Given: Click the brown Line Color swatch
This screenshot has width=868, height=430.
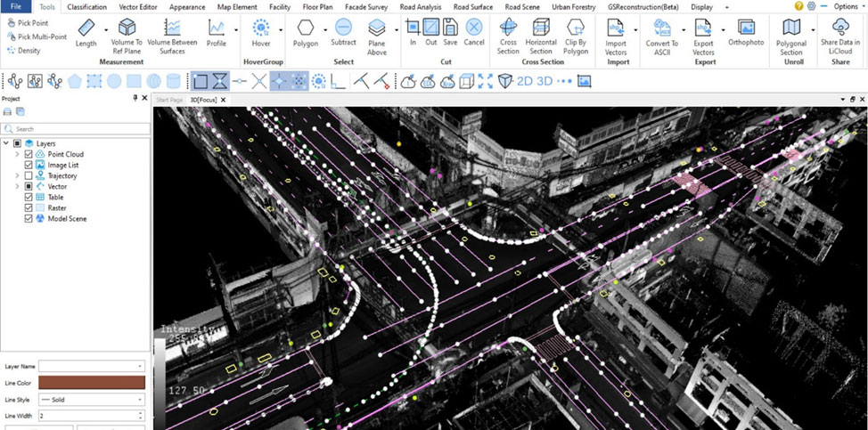Looking at the screenshot, I should click(91, 383).
